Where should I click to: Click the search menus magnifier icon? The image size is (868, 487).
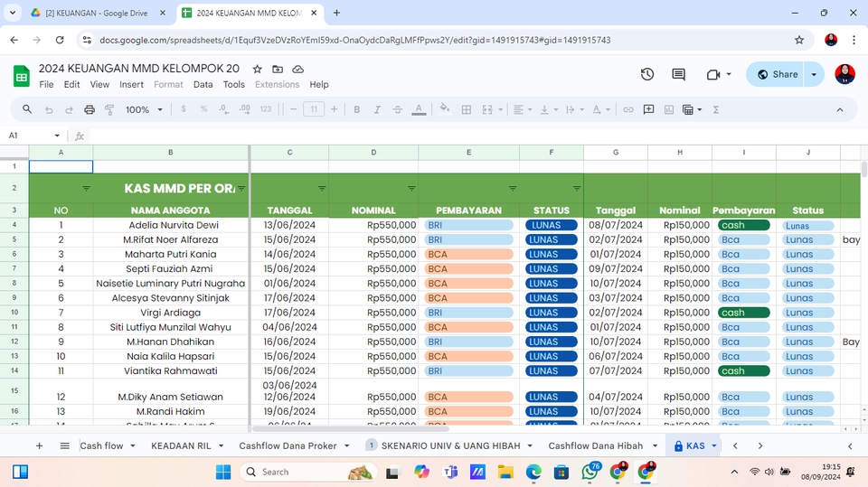[x=27, y=109]
